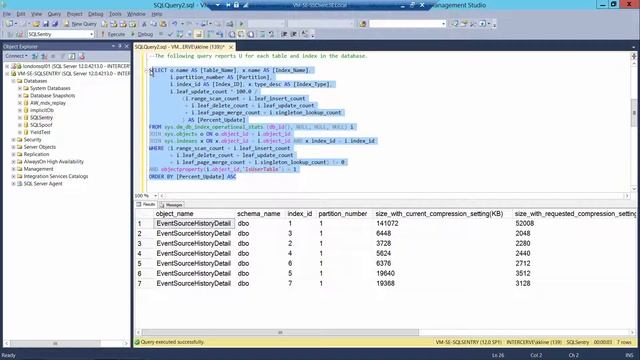This screenshot has width=640, height=360.
Task: Select AlwaysOn High Availability folder
Action: [x=53, y=162]
